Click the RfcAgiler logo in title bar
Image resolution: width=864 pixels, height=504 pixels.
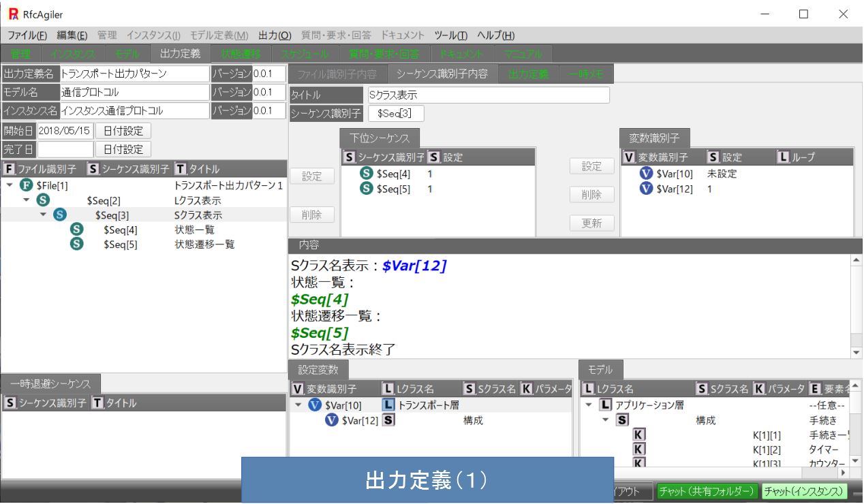coord(14,14)
